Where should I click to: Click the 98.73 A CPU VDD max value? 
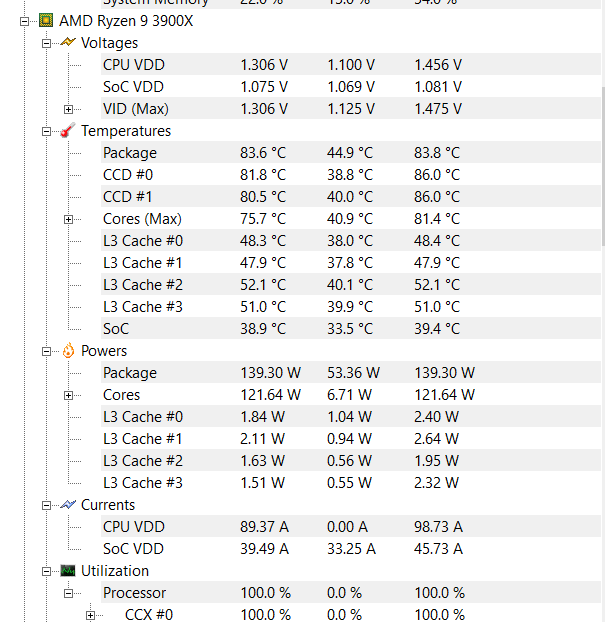pyautogui.click(x=438, y=527)
